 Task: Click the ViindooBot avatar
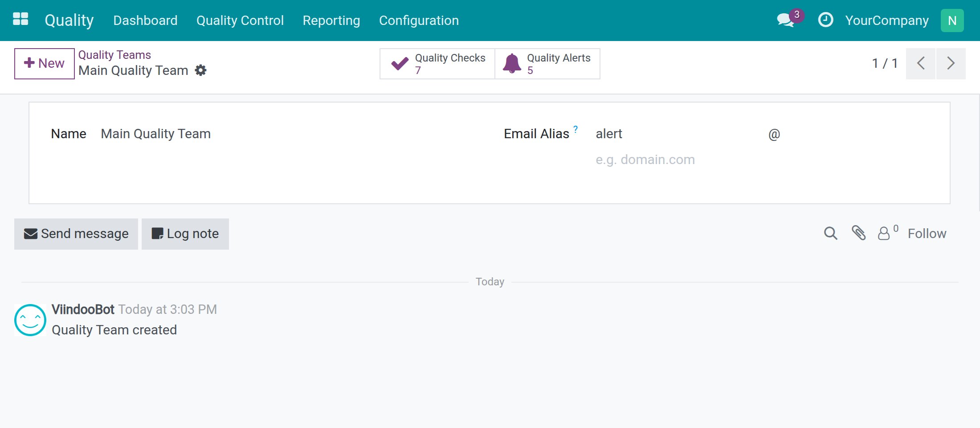point(30,320)
